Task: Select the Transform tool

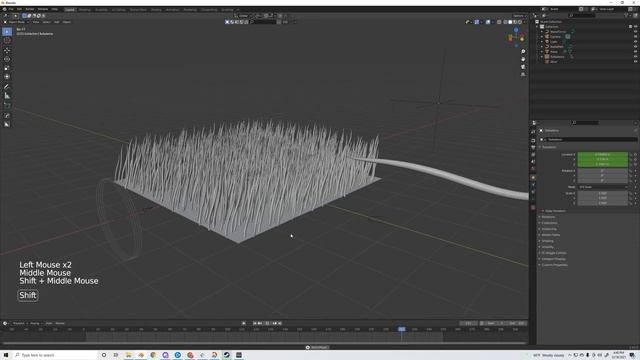Action: pos(7,76)
